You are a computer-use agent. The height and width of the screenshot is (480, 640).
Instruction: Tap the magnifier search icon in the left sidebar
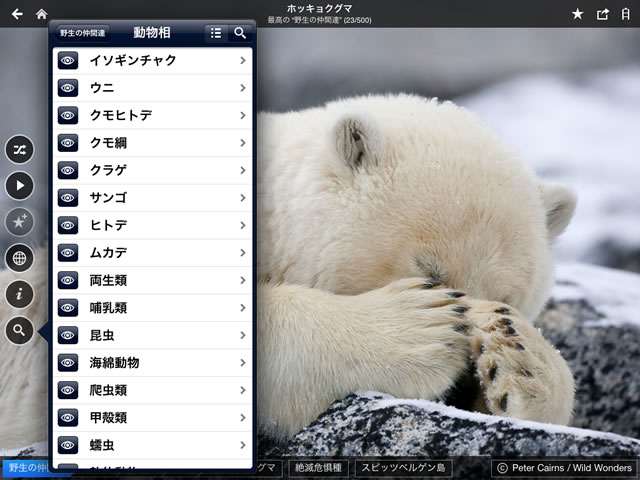point(19,330)
